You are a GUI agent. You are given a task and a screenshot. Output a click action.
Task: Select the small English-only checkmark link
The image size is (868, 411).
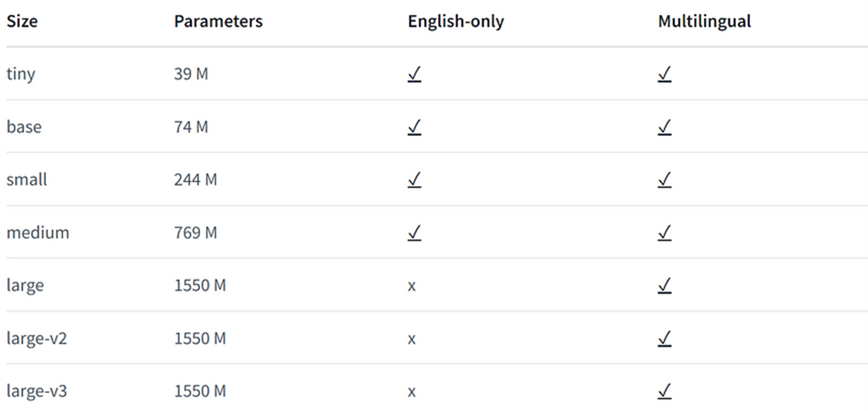tap(414, 180)
